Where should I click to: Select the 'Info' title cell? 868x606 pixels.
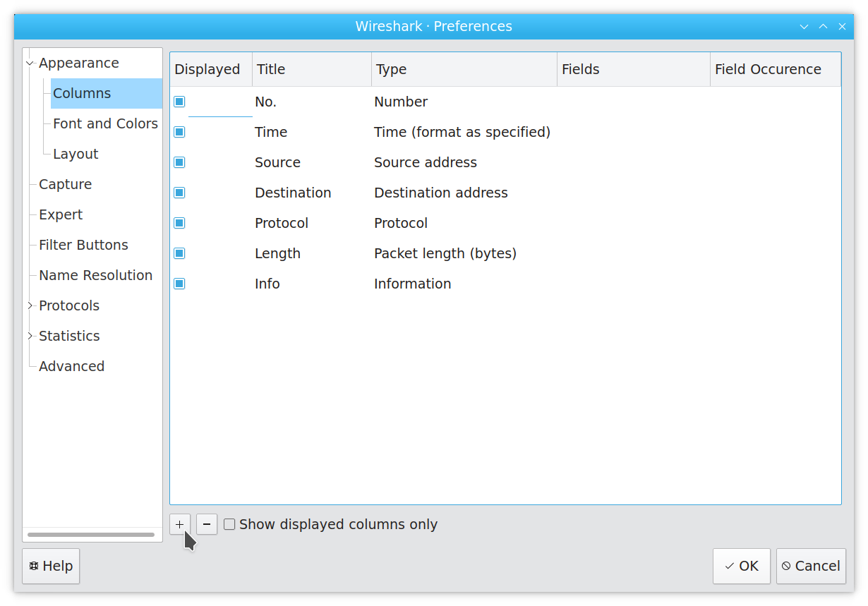click(x=312, y=284)
